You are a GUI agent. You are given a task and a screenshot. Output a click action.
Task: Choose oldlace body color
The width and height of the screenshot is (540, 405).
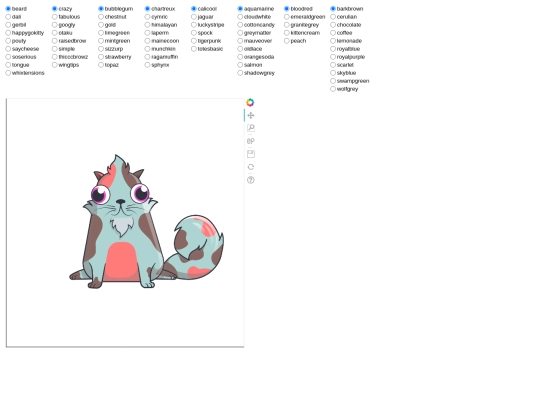pos(240,49)
